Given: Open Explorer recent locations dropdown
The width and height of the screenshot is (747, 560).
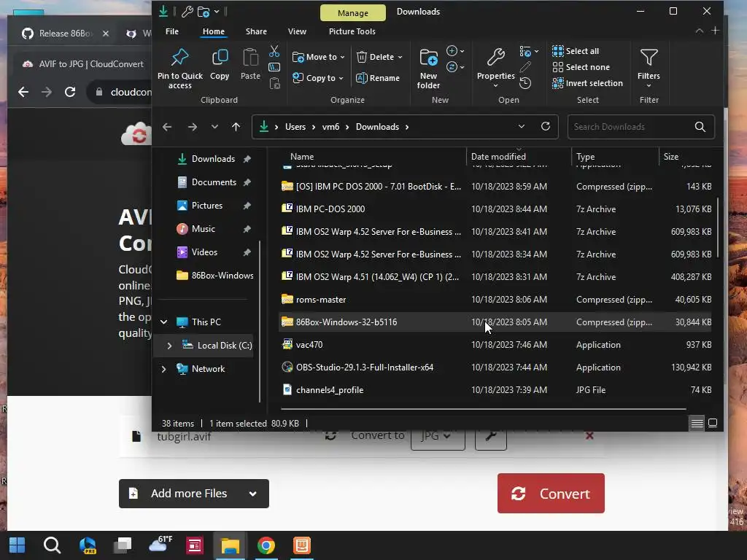Looking at the screenshot, I should (x=214, y=127).
